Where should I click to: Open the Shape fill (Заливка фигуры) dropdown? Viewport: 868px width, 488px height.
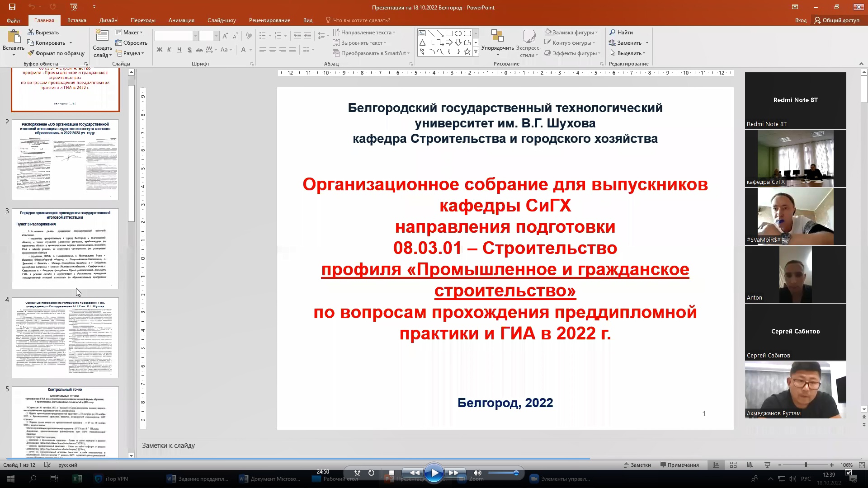(571, 32)
